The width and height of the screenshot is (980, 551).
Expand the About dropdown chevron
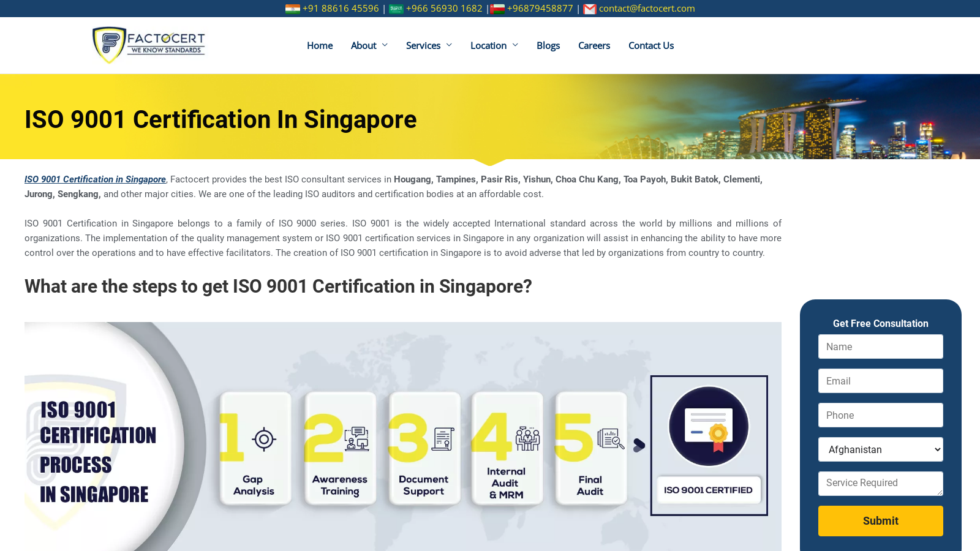385,45
